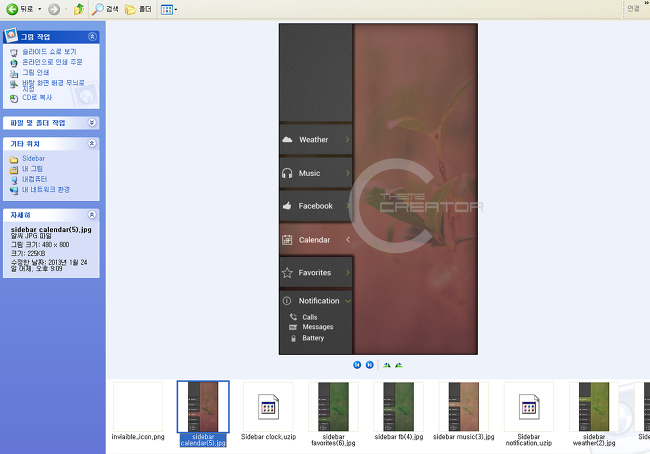Select the sidebar weather(2).jpg thumbnail
The width and height of the screenshot is (650, 454).
point(594,407)
